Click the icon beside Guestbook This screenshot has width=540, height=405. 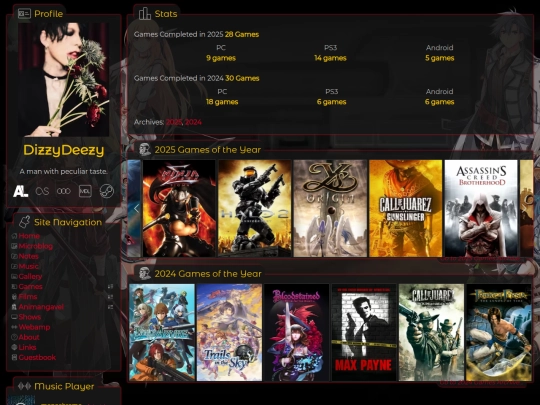pyautogui.click(x=14, y=357)
